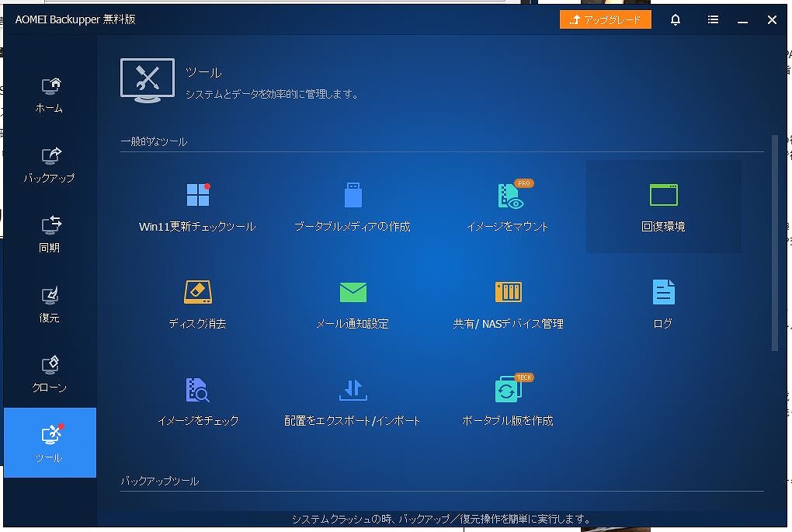The image size is (792, 532).
Task: Open メール通知設定
Action: tap(353, 304)
